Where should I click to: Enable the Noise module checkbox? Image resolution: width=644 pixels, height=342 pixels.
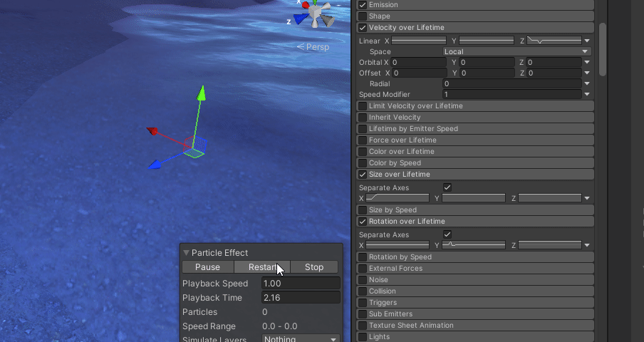[x=363, y=280]
